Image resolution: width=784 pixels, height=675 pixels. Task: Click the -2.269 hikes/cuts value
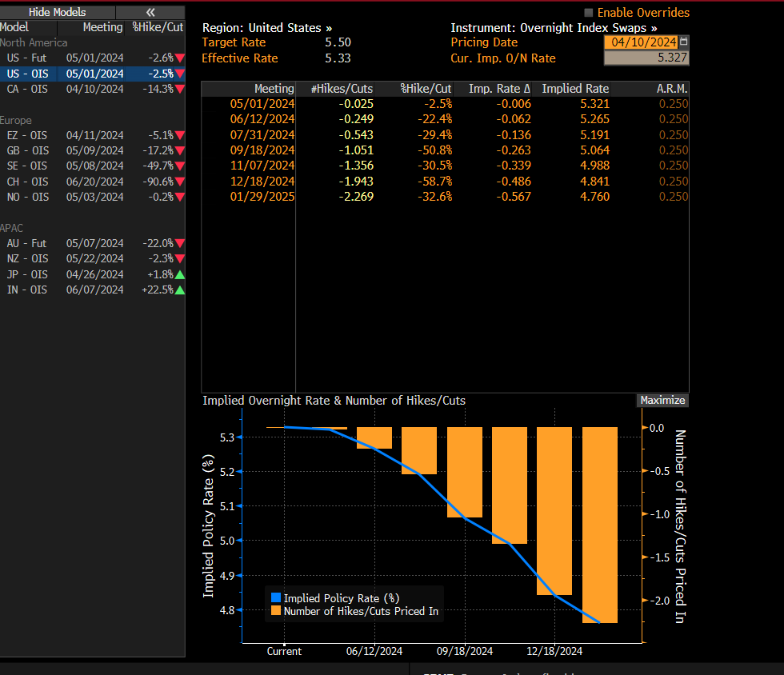point(355,197)
